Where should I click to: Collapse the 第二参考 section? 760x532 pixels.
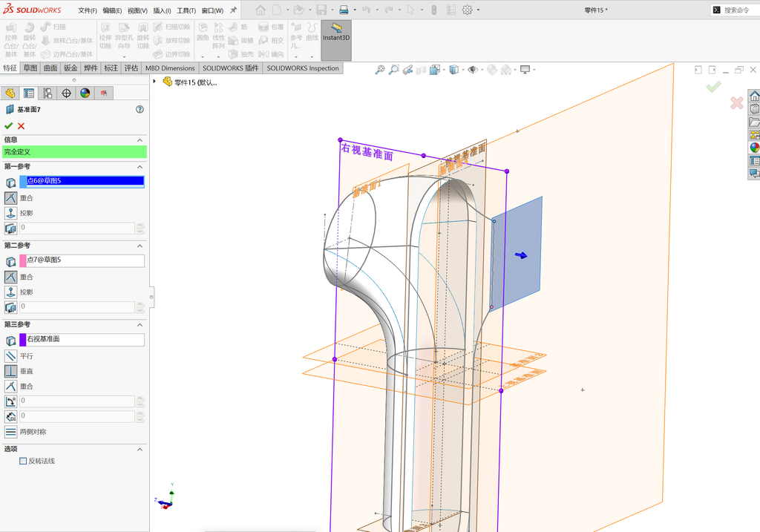(x=140, y=246)
